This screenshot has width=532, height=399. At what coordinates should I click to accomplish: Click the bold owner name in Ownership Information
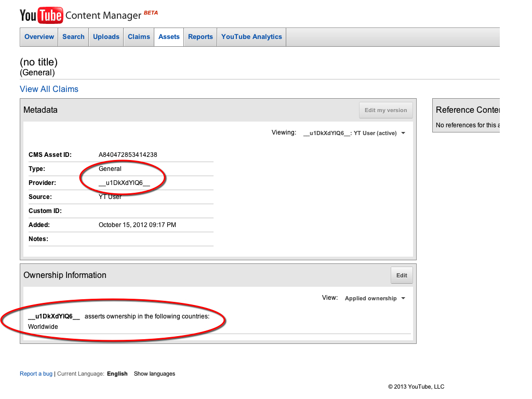click(54, 316)
